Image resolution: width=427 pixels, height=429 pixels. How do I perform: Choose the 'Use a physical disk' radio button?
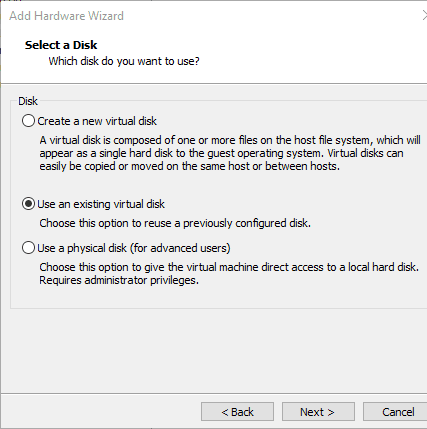[x=28, y=248]
